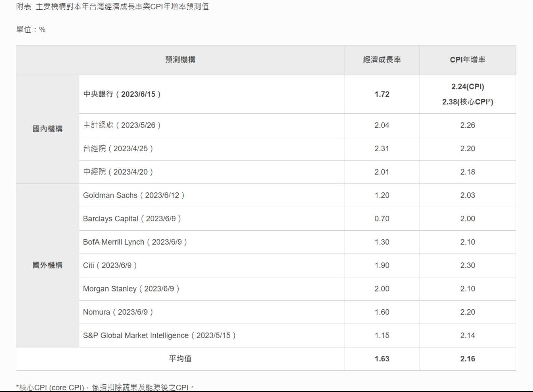
Task: Click the Citi CPI value 2.30
Action: click(467, 265)
